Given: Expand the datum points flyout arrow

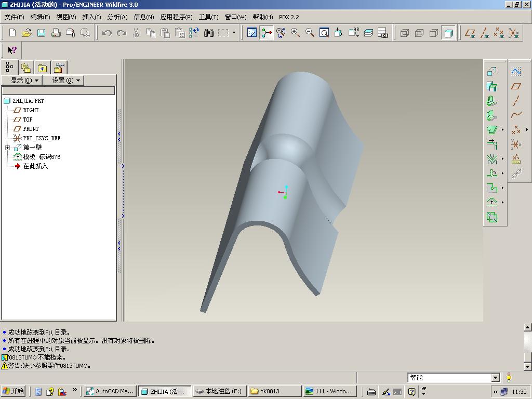Looking at the screenshot, I should point(527,129).
